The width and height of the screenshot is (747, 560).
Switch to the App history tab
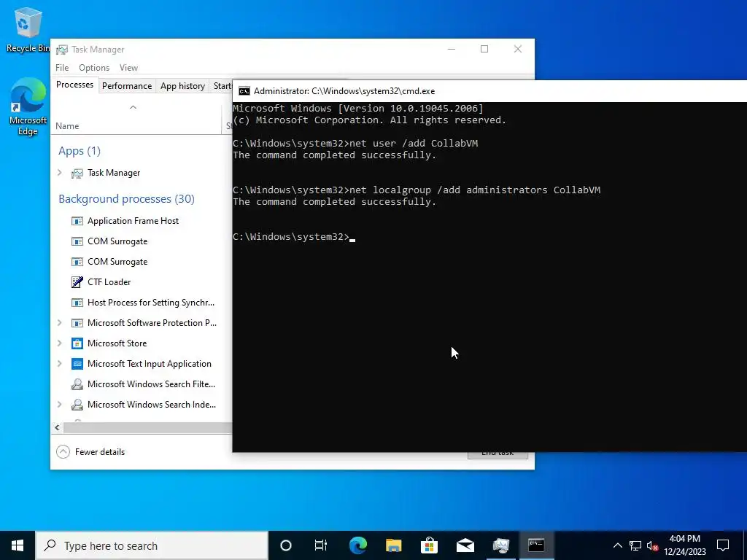click(x=182, y=86)
